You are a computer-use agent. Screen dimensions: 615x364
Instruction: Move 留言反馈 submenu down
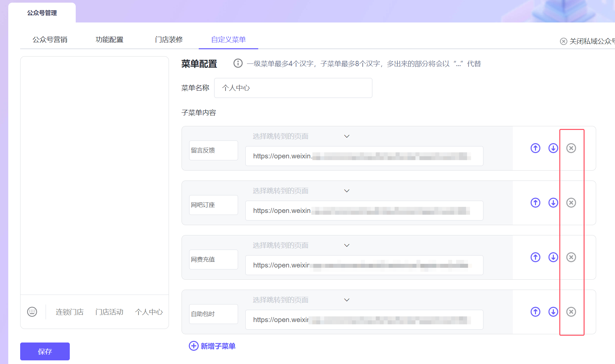[x=553, y=148]
